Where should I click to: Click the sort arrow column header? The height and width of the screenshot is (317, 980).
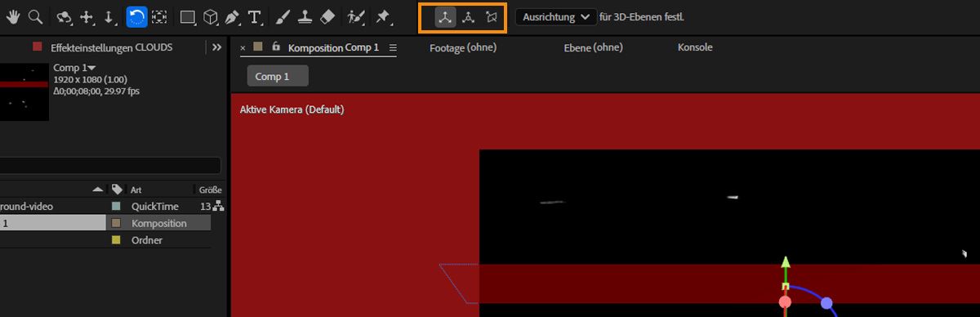(98, 190)
